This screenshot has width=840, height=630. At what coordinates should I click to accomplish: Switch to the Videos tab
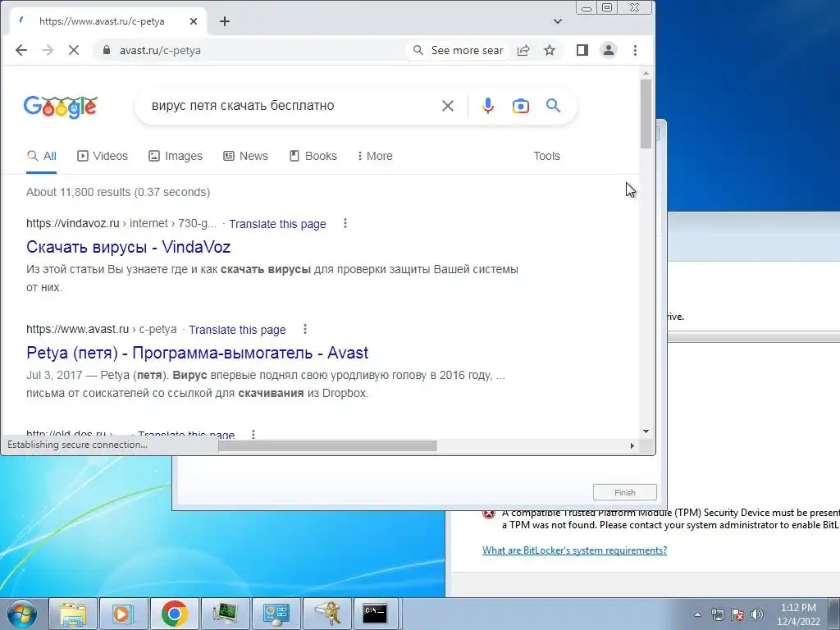[x=103, y=156]
